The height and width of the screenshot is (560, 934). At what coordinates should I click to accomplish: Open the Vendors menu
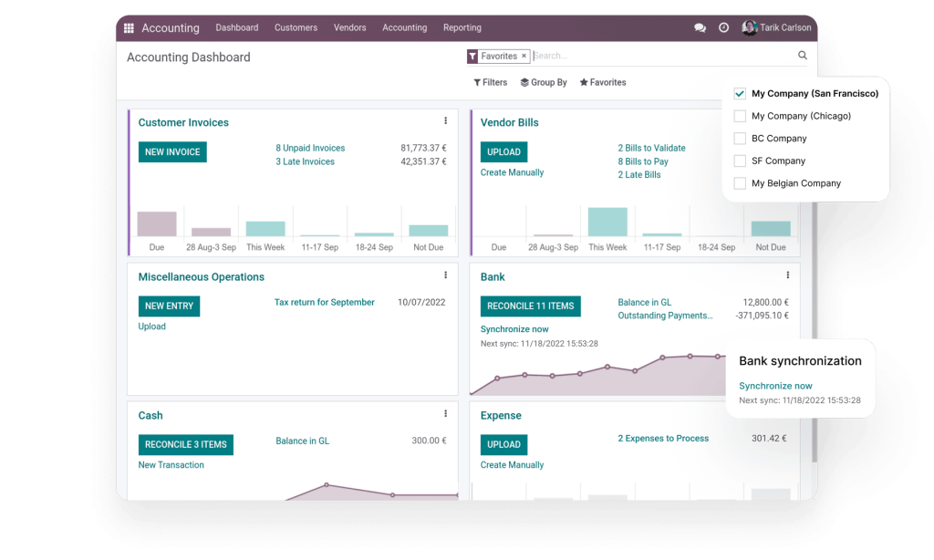click(350, 28)
